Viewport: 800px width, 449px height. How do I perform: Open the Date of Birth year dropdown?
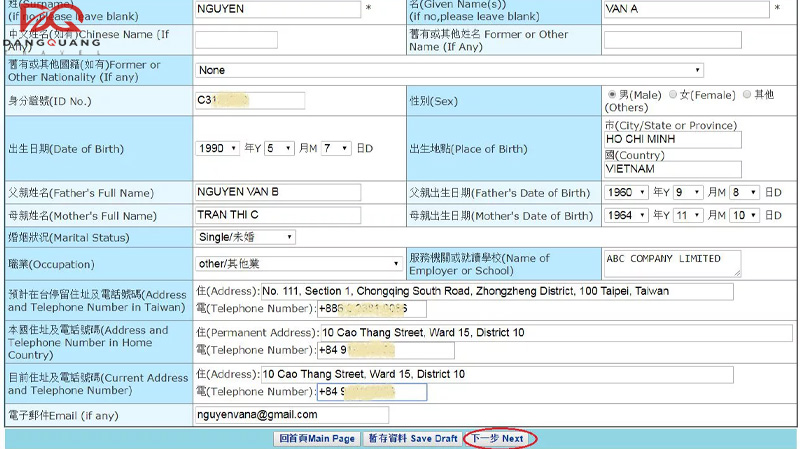coord(217,148)
